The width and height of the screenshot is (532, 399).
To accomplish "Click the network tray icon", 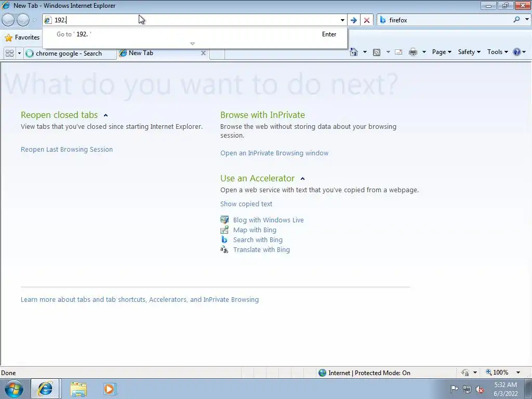I will [467, 389].
